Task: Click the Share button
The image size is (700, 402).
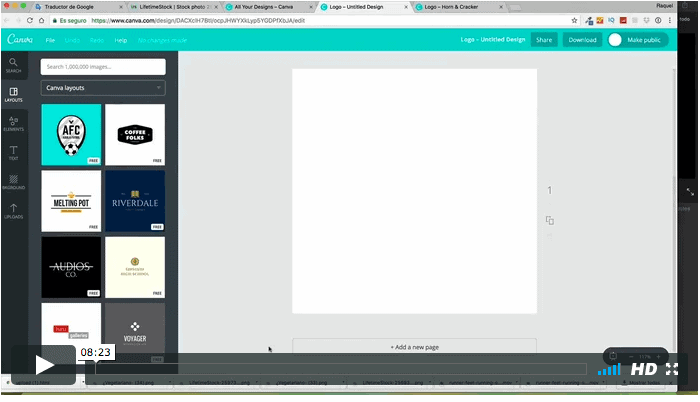Action: [544, 40]
